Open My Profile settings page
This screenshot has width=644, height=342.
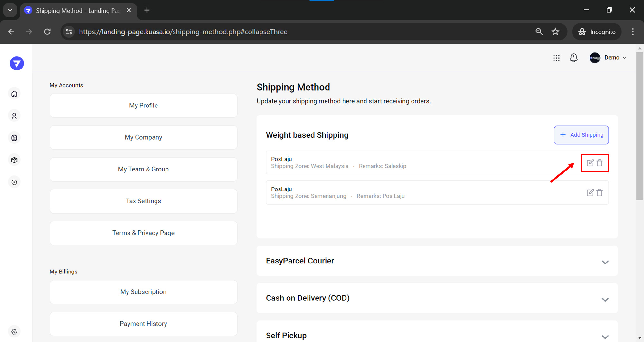coord(143,106)
